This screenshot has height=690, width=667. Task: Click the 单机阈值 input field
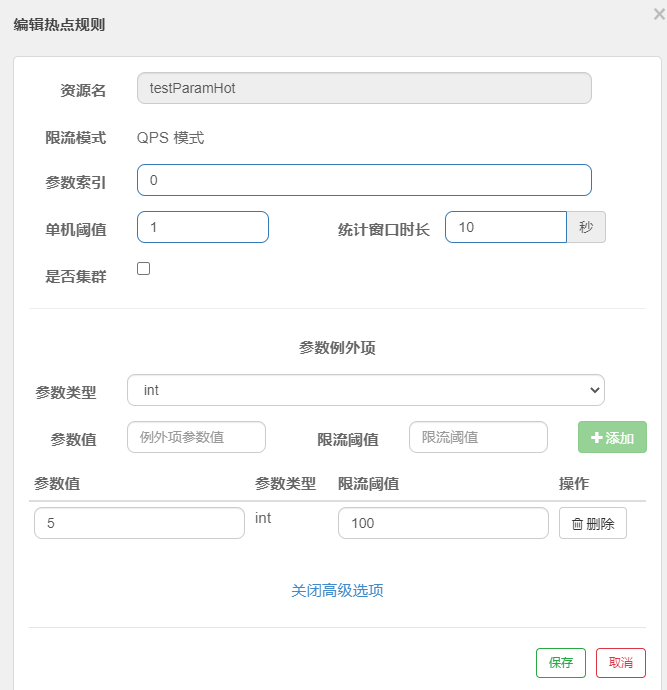203,227
